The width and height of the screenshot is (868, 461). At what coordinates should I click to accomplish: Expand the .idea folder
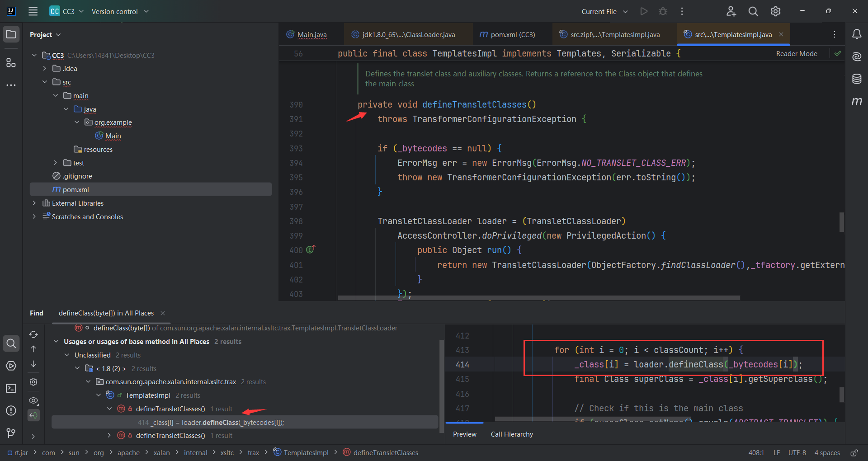[45, 69]
